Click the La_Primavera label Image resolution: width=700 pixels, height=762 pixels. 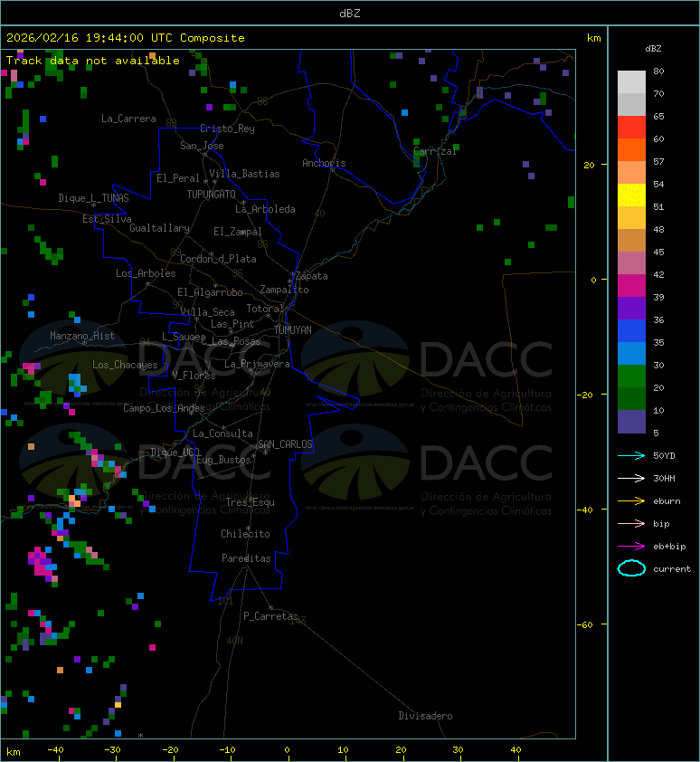click(x=257, y=364)
